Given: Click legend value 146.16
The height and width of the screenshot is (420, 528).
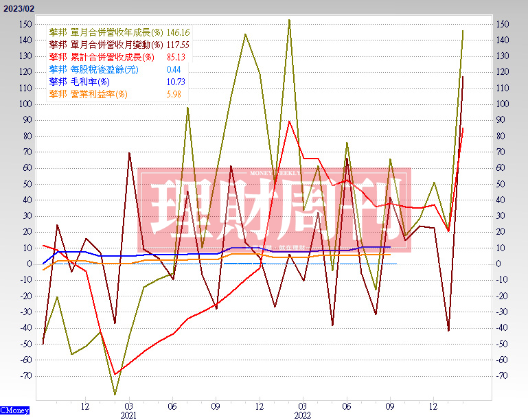Looking at the screenshot, I should coord(178,32).
